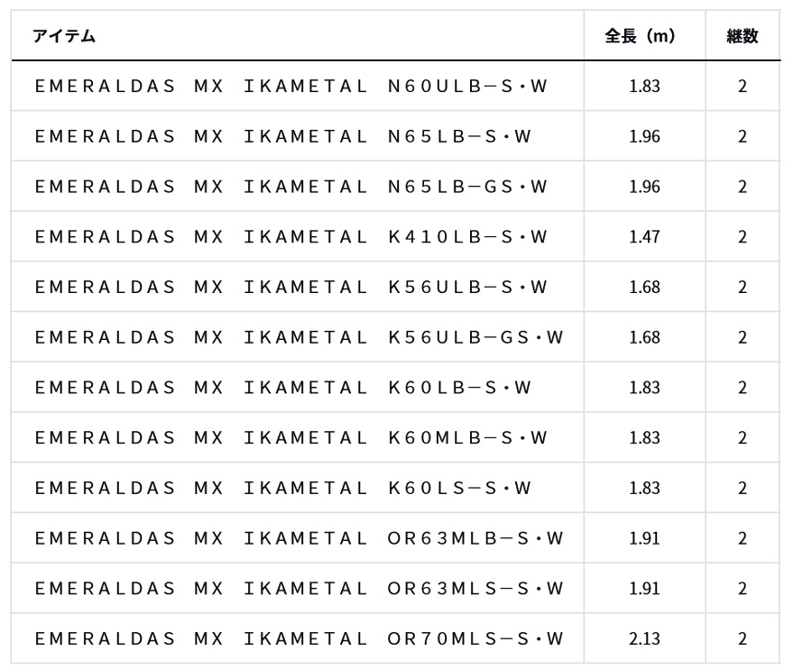
Task: Open the N65LB-GS·W rod entry
Action: click(291, 188)
